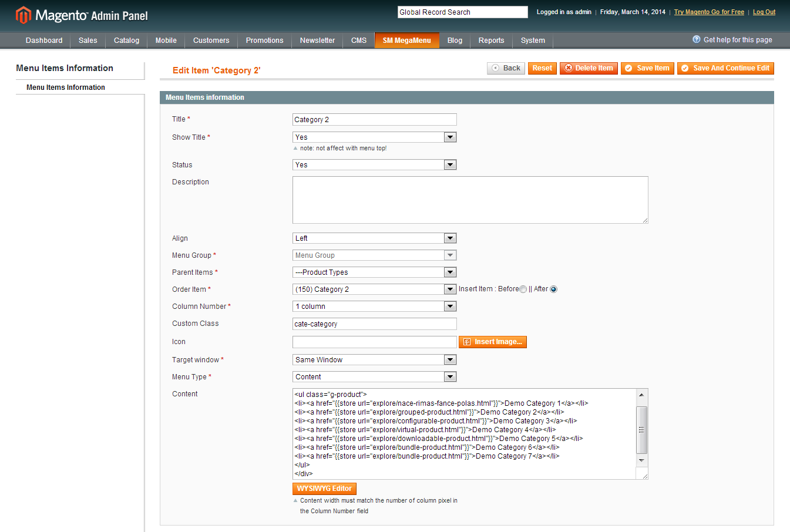The width and height of the screenshot is (790, 532).
Task: Click the 'note: not affect with menu top!' text
Action: (343, 149)
